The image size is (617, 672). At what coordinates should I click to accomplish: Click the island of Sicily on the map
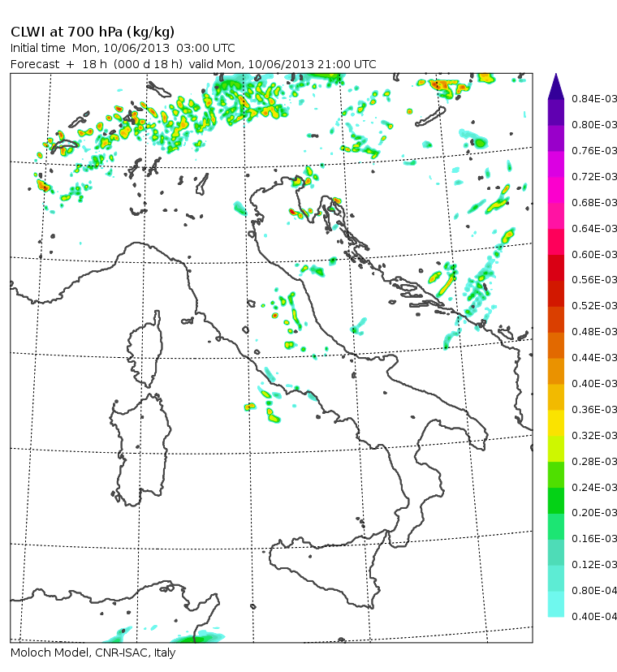click(330, 570)
